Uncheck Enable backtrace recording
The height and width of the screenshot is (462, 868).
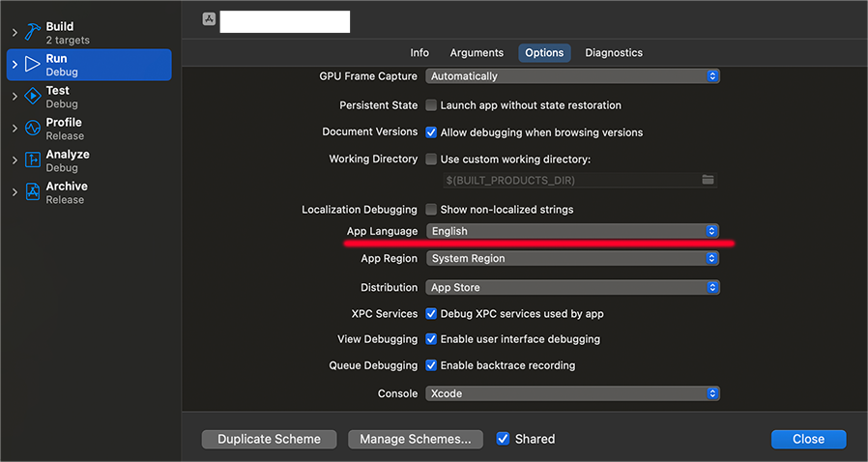click(431, 365)
